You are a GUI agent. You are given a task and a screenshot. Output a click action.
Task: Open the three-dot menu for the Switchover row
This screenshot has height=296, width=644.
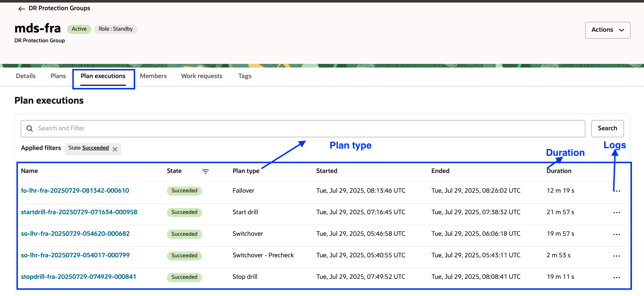click(x=617, y=234)
